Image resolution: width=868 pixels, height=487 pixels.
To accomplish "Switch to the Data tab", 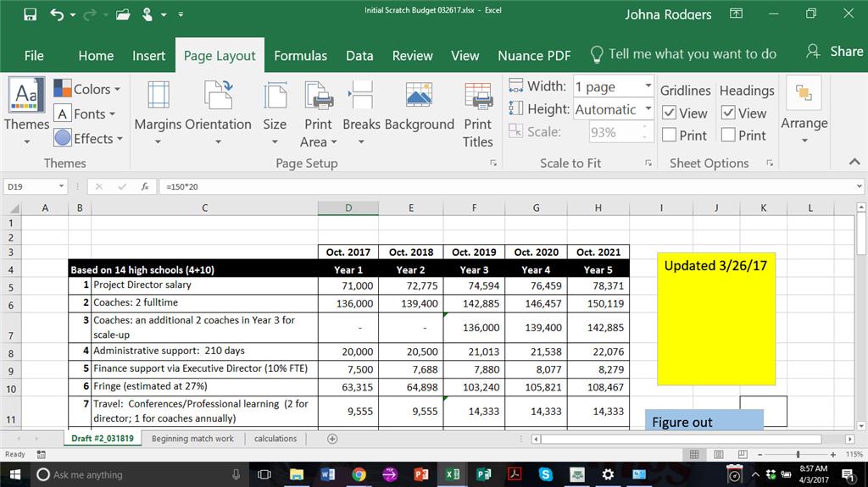I will tap(359, 55).
